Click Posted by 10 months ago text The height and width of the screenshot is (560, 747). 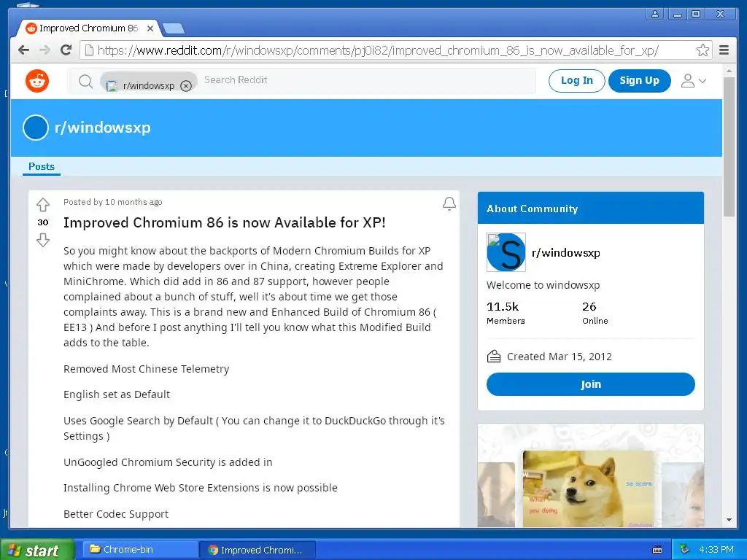click(x=113, y=202)
